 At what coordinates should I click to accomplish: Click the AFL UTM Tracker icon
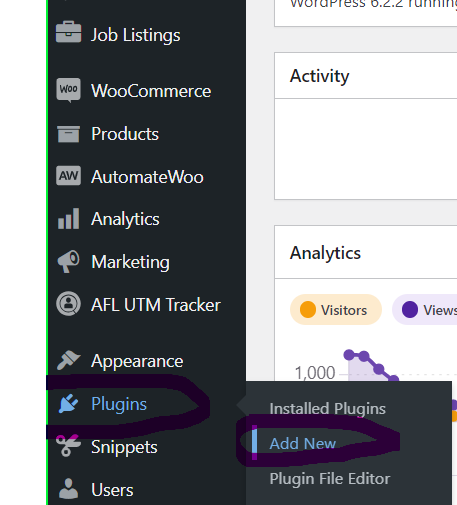[68, 304]
